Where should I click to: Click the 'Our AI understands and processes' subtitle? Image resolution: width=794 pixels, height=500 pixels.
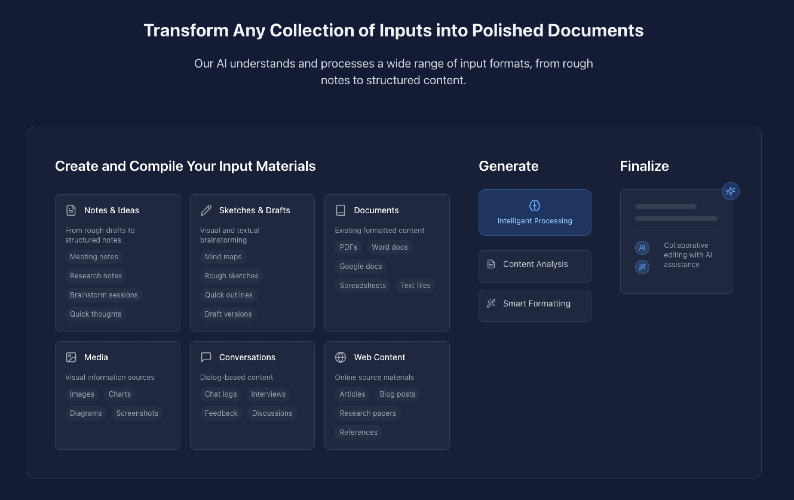[x=393, y=72]
